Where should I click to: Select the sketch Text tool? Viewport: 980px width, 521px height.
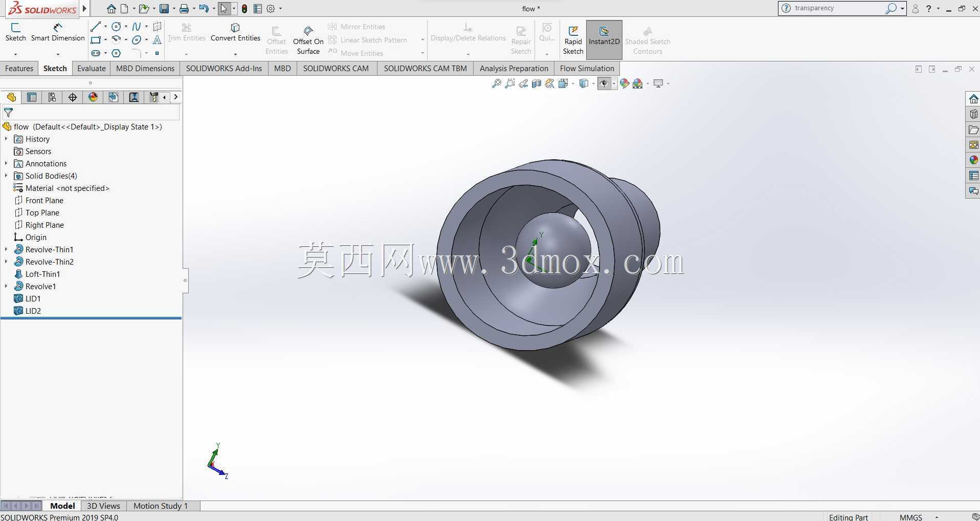(157, 40)
